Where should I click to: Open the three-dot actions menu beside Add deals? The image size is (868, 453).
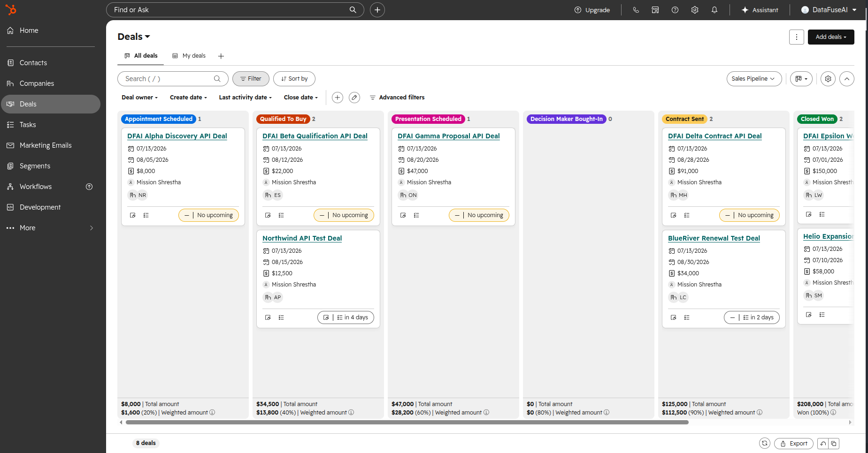coord(797,37)
